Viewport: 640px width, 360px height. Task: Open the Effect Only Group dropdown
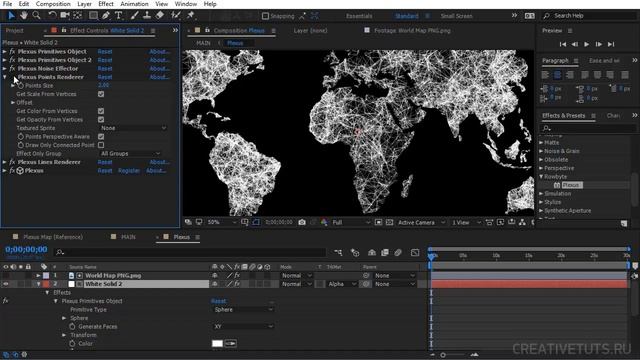click(x=130, y=153)
